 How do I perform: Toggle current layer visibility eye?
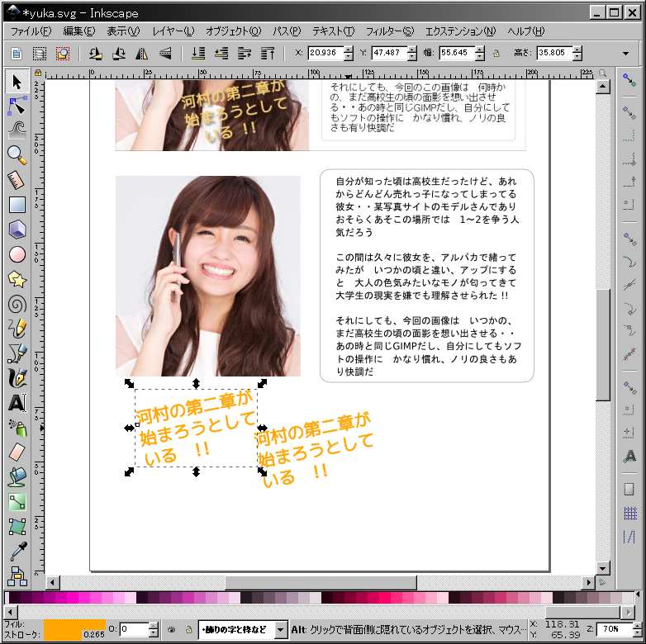(x=172, y=629)
